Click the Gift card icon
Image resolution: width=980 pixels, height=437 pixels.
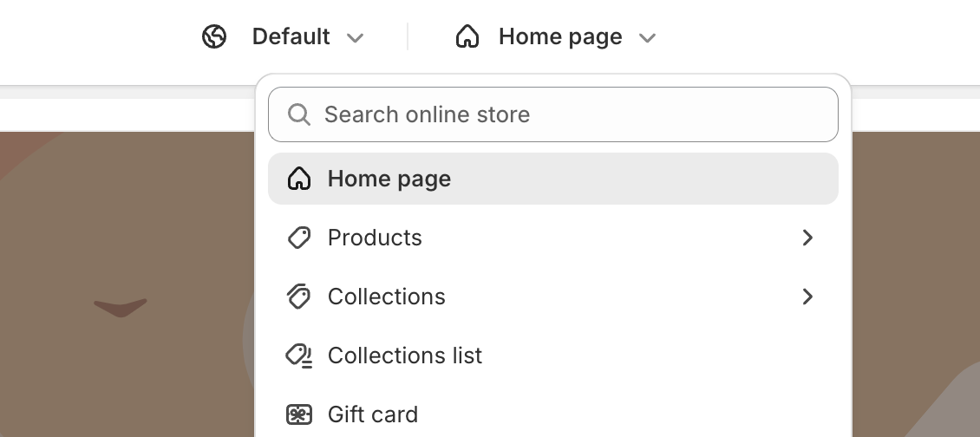tap(298, 414)
